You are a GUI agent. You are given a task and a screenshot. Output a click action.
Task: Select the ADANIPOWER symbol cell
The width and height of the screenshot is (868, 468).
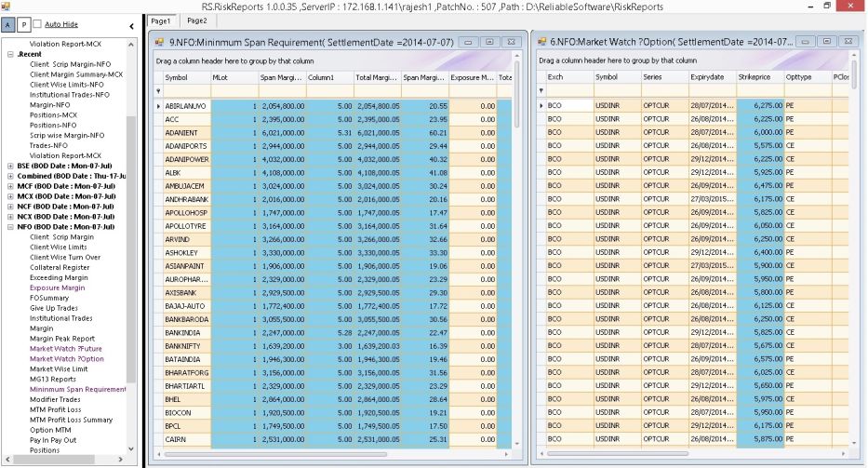click(x=187, y=159)
